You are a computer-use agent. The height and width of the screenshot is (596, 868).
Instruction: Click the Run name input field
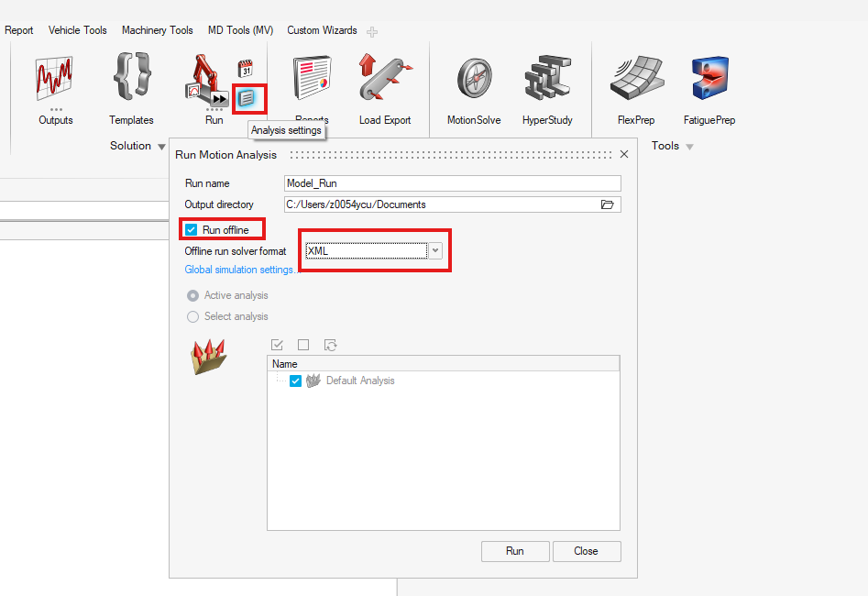[x=453, y=183]
